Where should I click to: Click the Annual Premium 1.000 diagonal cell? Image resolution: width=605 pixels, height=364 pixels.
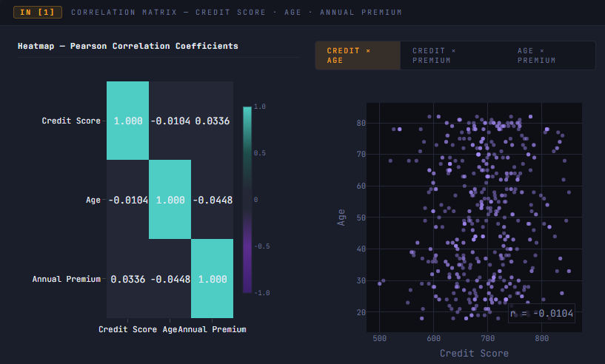point(213,278)
